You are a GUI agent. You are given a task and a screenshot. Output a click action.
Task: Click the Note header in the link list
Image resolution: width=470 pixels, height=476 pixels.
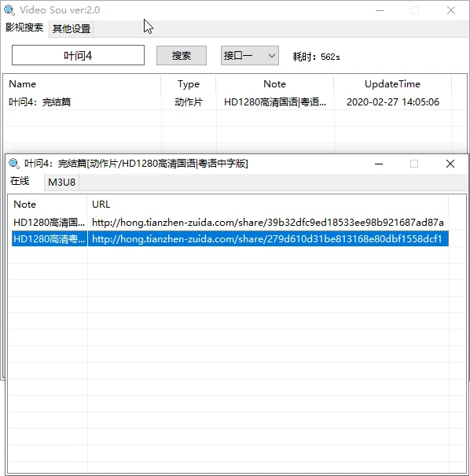(48, 205)
